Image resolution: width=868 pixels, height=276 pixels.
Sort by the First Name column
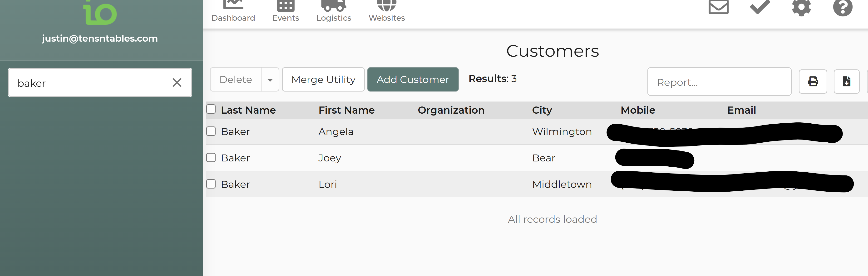346,110
